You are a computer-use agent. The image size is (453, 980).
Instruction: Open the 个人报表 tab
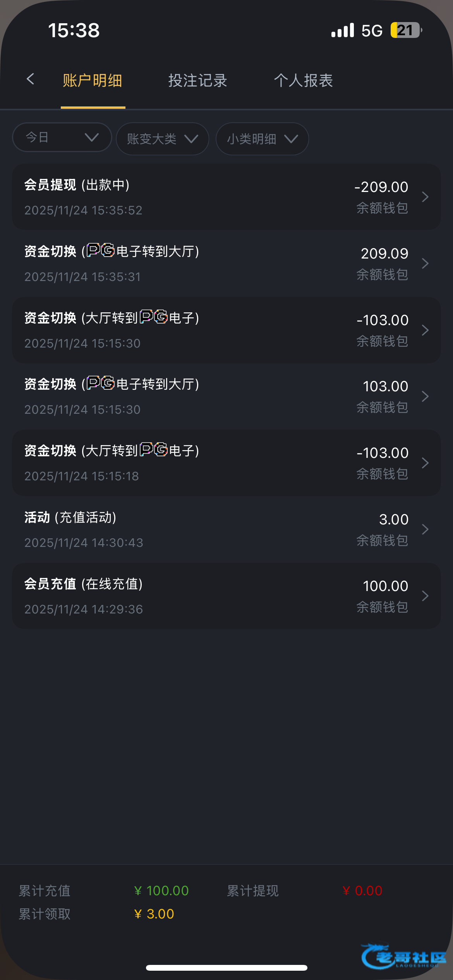(x=304, y=81)
